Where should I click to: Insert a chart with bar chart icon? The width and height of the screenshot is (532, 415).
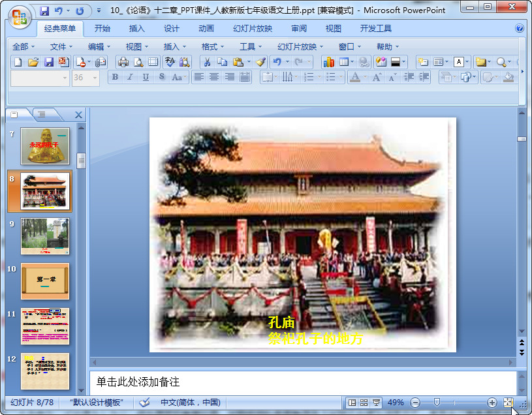pos(329,62)
